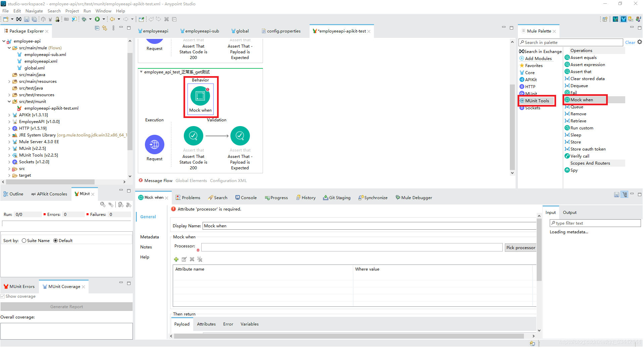This screenshot has height=348, width=644.
Task: Click Add Modules in the palette
Action: (536, 58)
